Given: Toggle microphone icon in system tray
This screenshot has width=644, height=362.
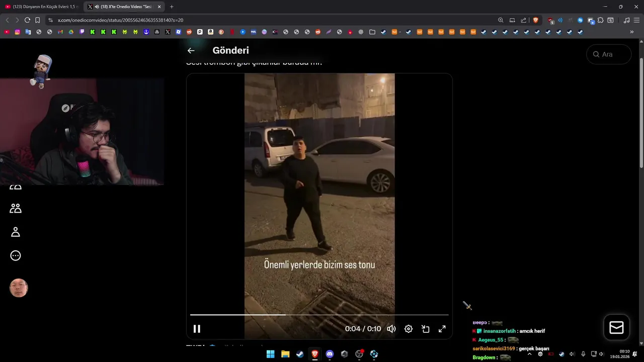Looking at the screenshot, I should 583,354.
